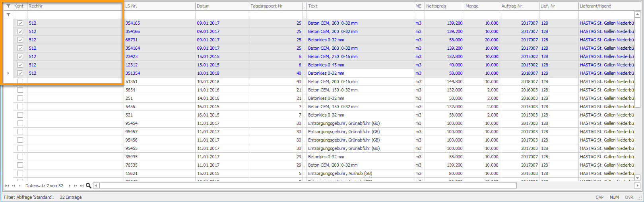Select Entsorgungsgebühr, Aushub (GB) cell of LS-Nr. 15621
The height and width of the screenshot is (202, 644).
coord(360,173)
